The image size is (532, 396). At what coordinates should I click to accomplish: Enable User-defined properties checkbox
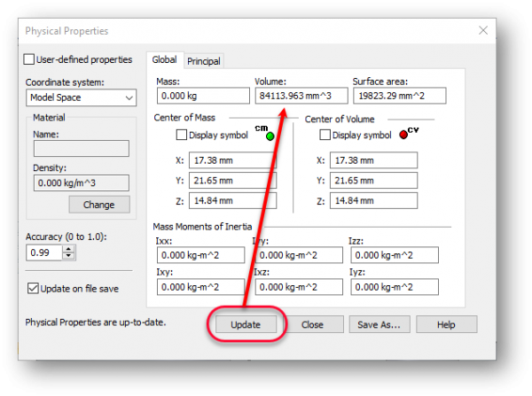(29, 59)
